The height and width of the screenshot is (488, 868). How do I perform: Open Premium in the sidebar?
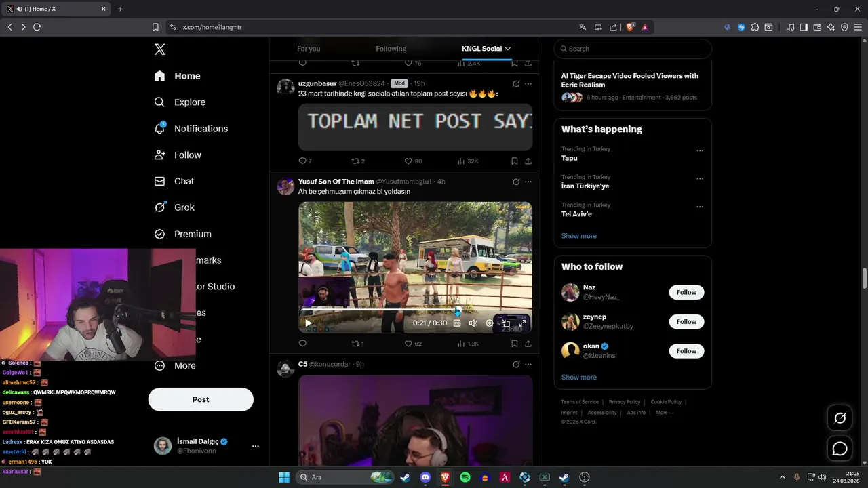(182, 234)
